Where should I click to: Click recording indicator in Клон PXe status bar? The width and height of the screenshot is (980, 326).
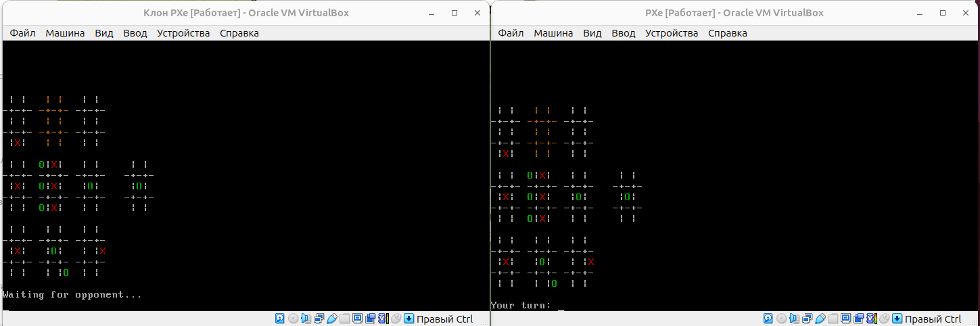click(x=370, y=319)
